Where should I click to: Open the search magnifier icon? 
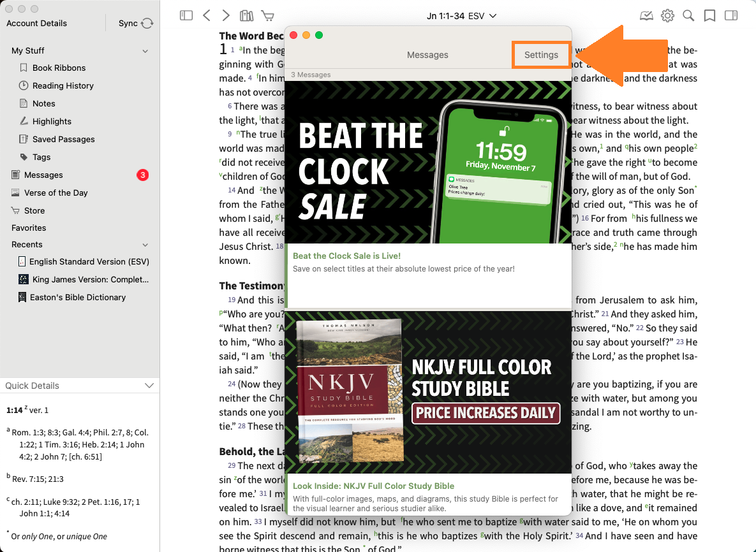point(688,15)
